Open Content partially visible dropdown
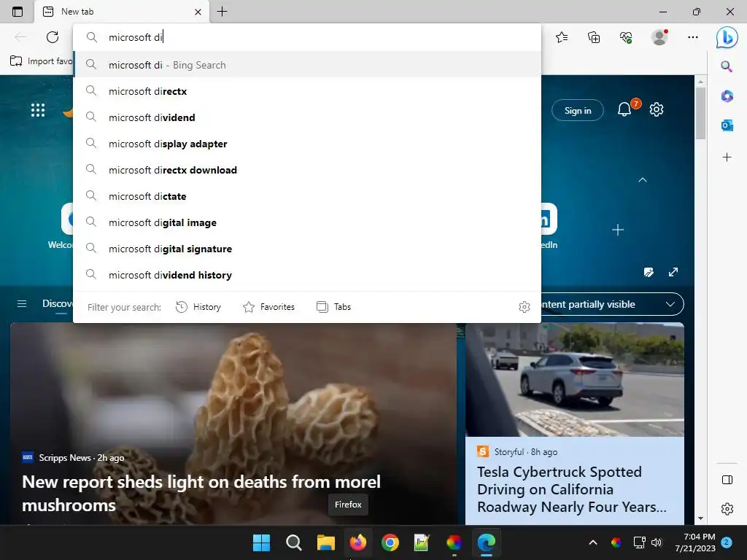The width and height of the screenshot is (747, 560). (612, 304)
